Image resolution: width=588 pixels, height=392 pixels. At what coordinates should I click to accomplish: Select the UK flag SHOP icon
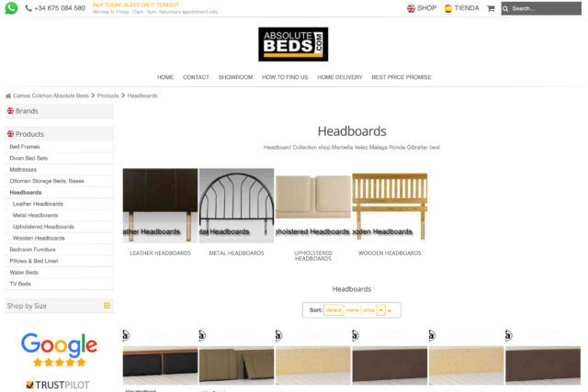(x=411, y=8)
